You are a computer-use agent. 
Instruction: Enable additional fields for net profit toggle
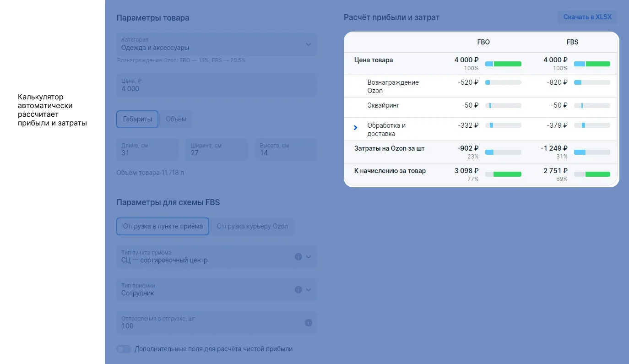click(124, 349)
